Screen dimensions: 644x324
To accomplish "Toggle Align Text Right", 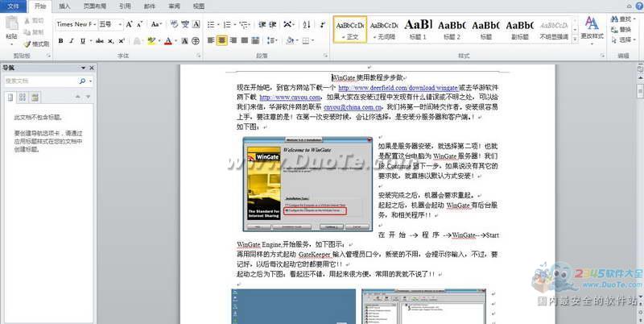I will (233, 40).
